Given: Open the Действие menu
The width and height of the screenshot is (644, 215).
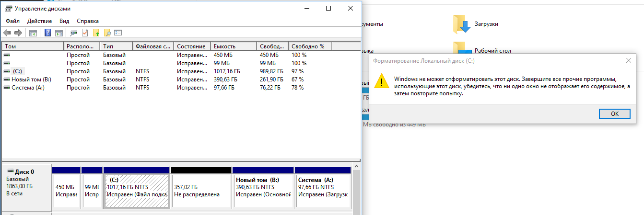Looking at the screenshot, I should (40, 21).
